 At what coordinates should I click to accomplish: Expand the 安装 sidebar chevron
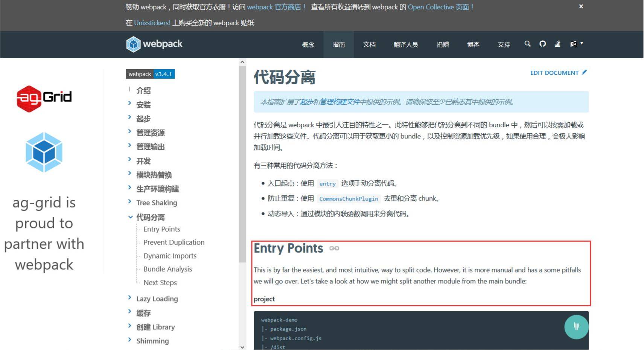[x=129, y=103]
